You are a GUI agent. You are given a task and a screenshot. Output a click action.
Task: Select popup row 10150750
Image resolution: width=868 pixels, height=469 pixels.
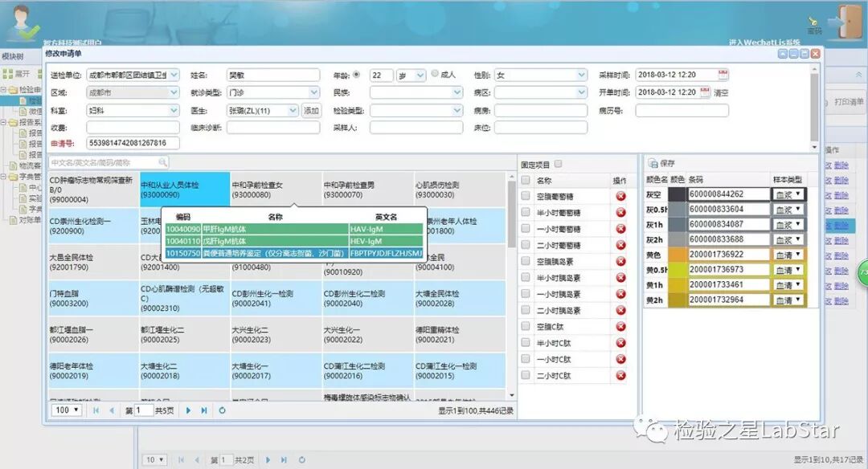point(294,253)
